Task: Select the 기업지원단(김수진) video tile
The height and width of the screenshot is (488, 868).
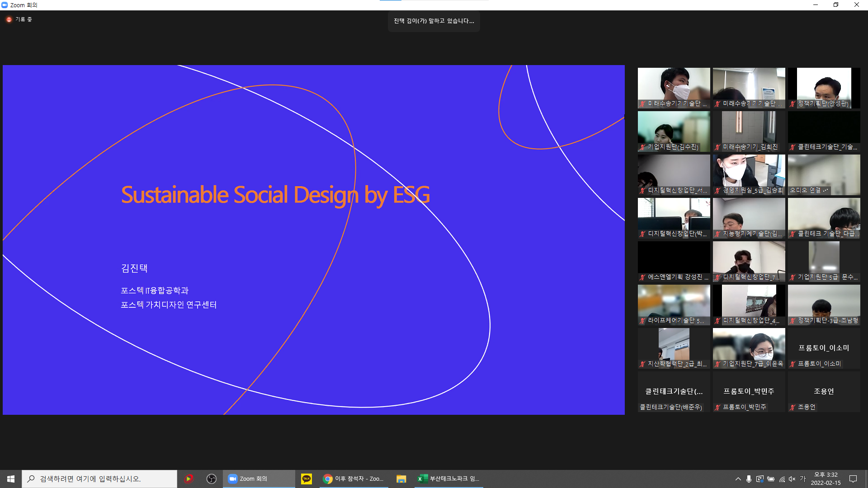Action: pos(674,131)
